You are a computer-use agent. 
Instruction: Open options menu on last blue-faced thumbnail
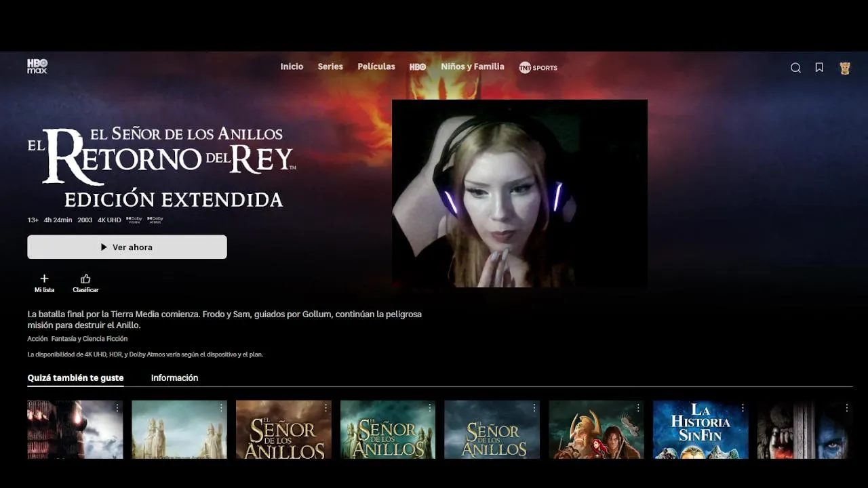click(846, 408)
